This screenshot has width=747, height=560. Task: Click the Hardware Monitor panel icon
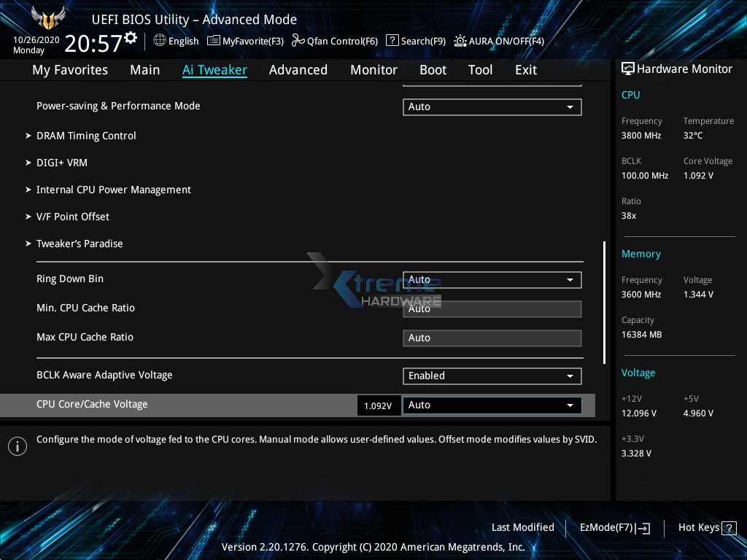(628, 68)
